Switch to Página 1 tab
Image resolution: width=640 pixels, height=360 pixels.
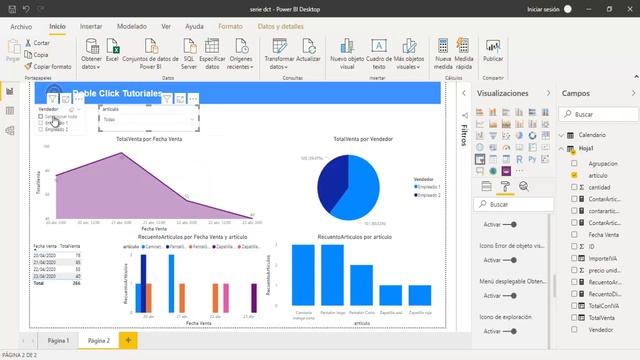point(58,340)
